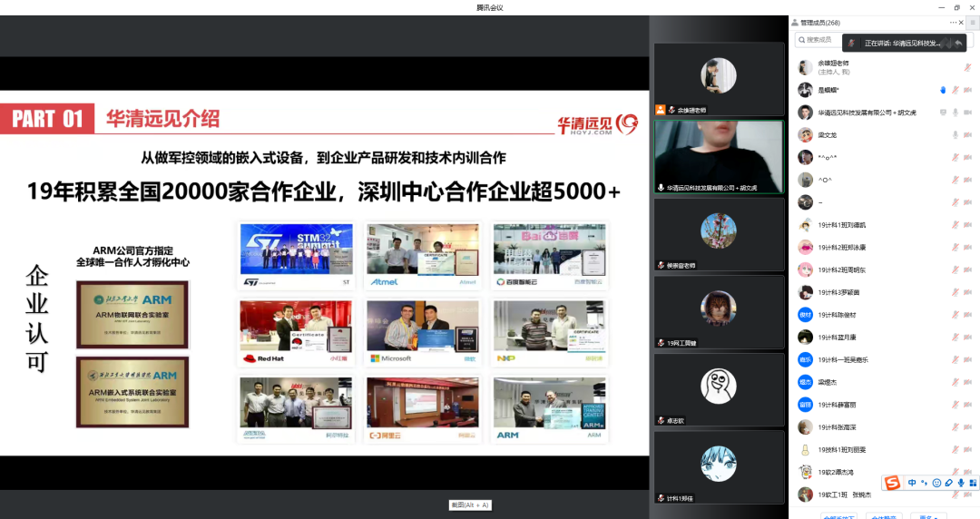Activate the Sogou voice input microphone
Screen dimensions: 980x519
pos(961,483)
